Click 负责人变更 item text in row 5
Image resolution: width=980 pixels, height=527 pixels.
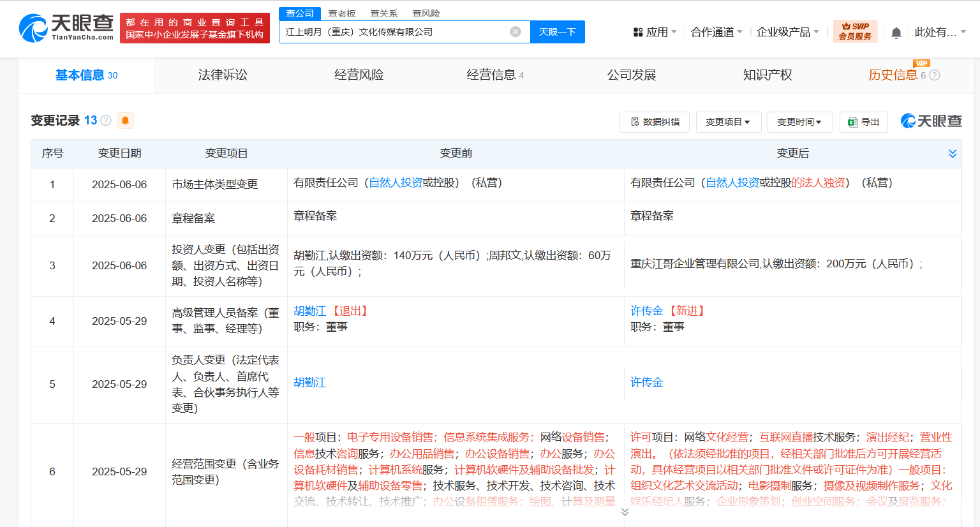coord(225,384)
